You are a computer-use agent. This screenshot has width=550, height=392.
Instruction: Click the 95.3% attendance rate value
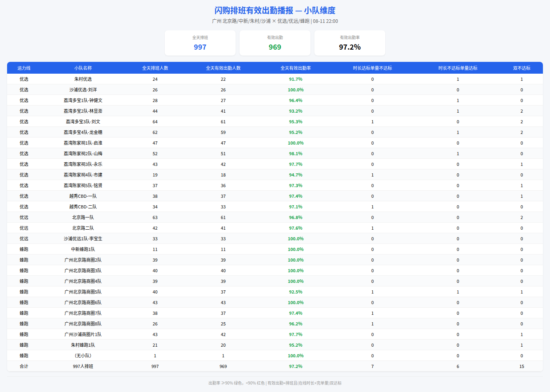(x=296, y=122)
